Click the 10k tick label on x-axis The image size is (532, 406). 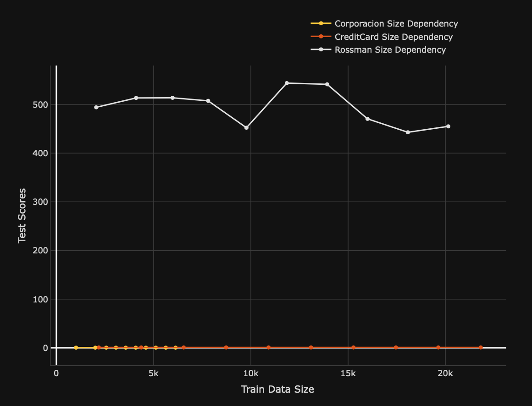click(252, 373)
